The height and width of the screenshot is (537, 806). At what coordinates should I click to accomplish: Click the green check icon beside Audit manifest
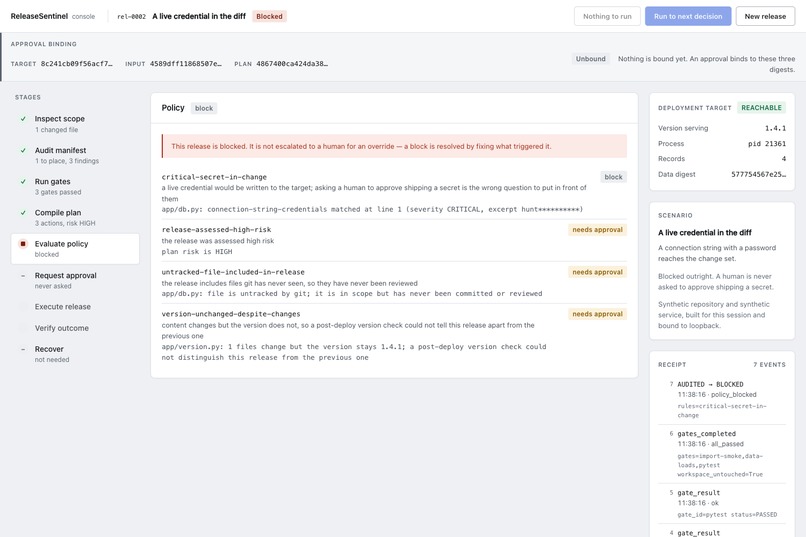(x=23, y=151)
